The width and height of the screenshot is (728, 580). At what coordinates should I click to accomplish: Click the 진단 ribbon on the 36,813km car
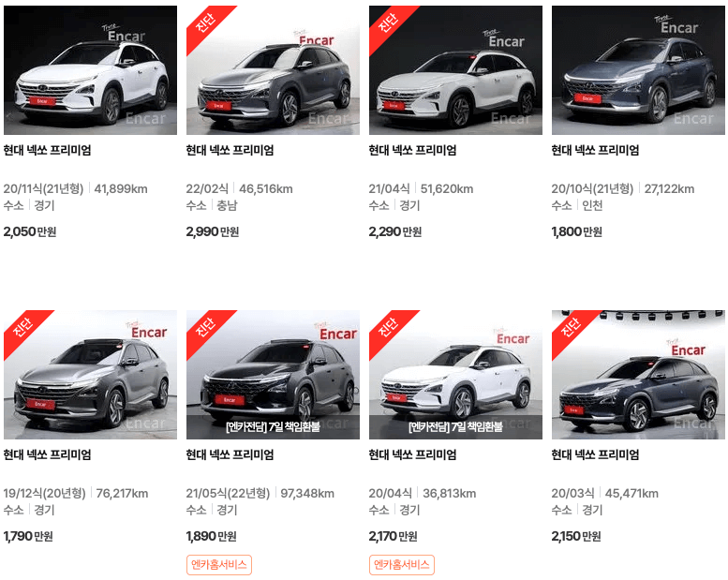388,328
